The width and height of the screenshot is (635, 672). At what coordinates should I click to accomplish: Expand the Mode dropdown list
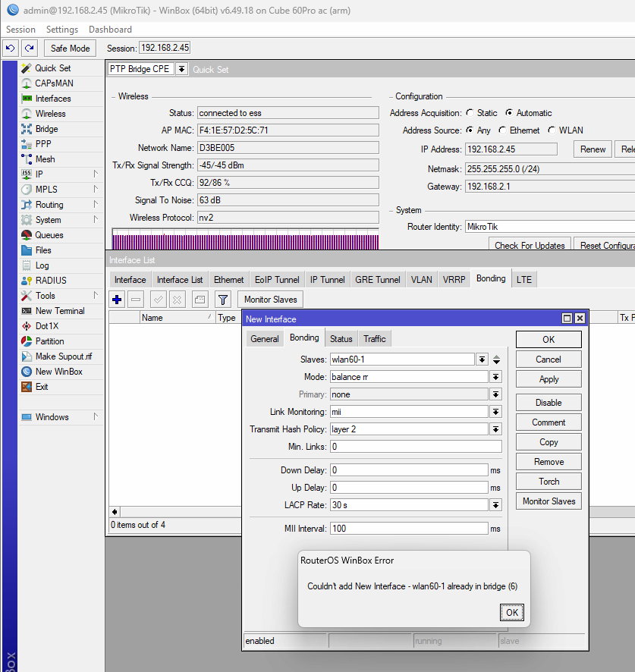pyautogui.click(x=495, y=377)
